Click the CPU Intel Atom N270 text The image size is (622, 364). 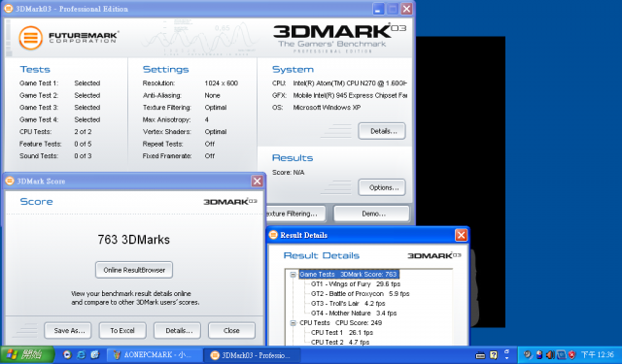pyautogui.click(x=350, y=83)
